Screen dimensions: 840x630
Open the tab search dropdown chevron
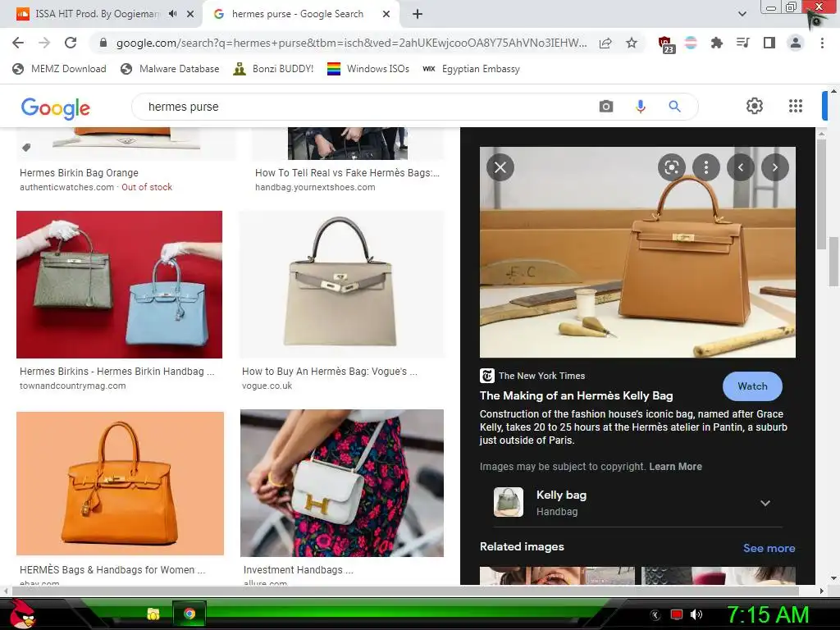pyautogui.click(x=742, y=14)
